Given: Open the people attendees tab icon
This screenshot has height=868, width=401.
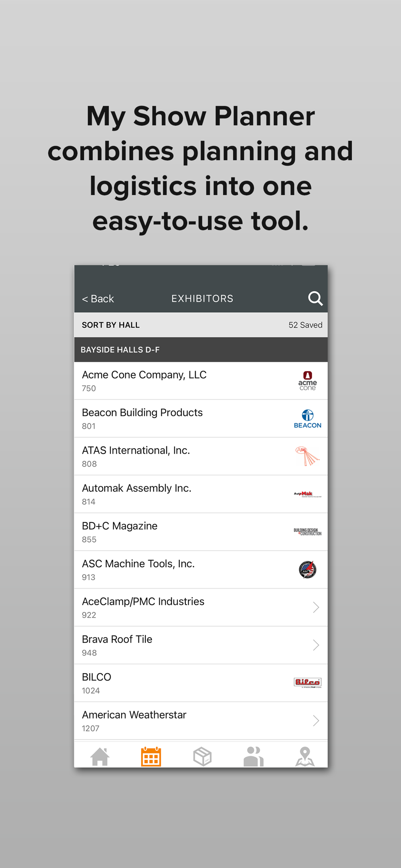Looking at the screenshot, I should coord(253,756).
